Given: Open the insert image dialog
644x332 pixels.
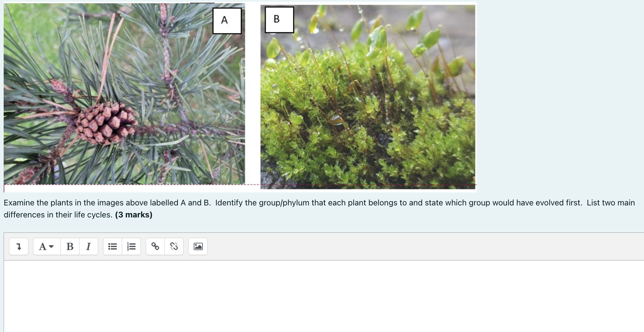Looking at the screenshot, I should (198, 246).
